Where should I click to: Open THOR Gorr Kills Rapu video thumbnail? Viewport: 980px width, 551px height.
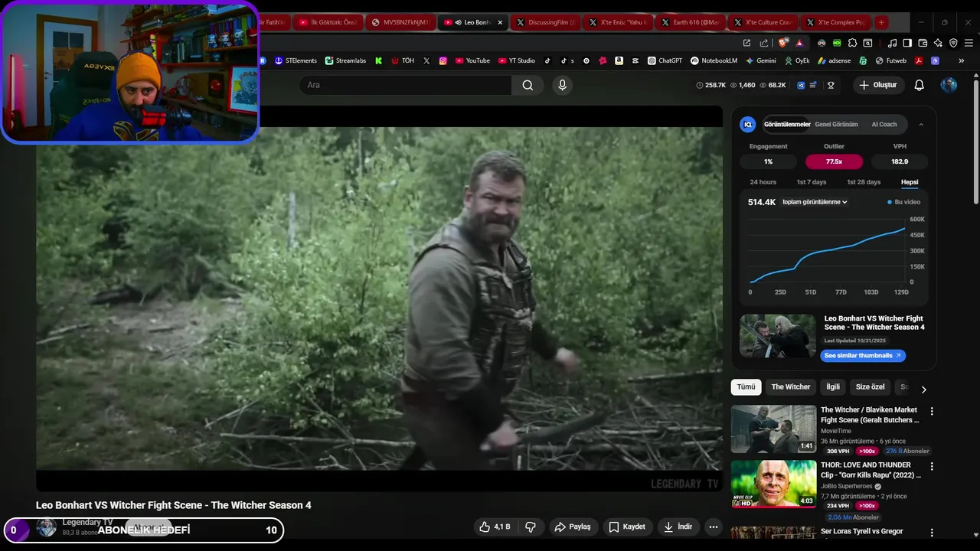pos(773,484)
